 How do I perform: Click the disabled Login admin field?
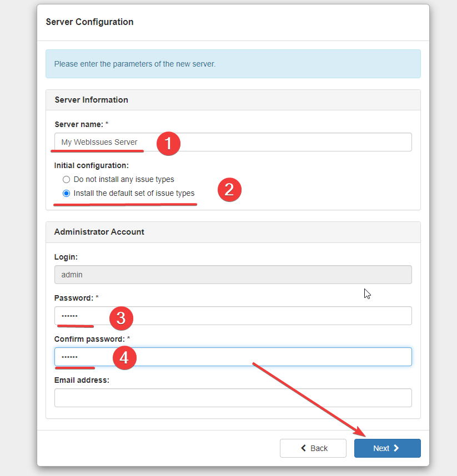[233, 275]
